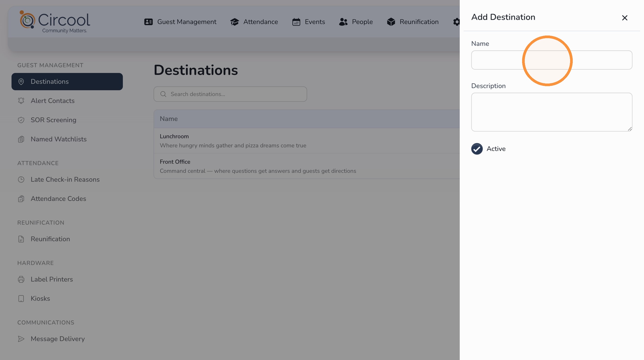Click Front Office 'Command central' description
Viewport: 644px width, 360px height.
click(258, 171)
